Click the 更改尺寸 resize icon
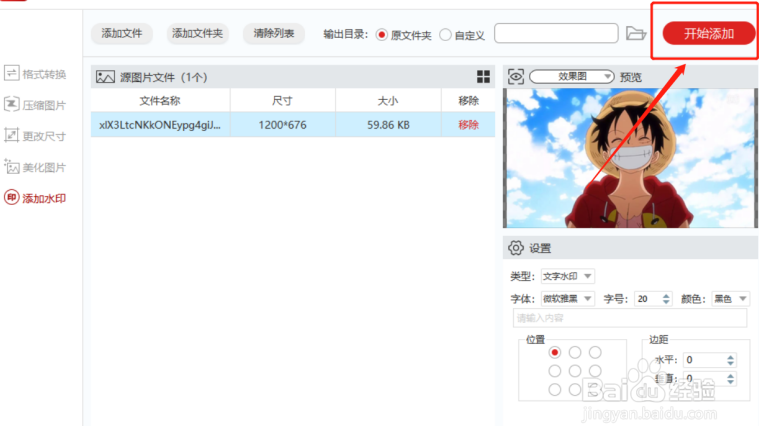759x440 pixels. 12,136
